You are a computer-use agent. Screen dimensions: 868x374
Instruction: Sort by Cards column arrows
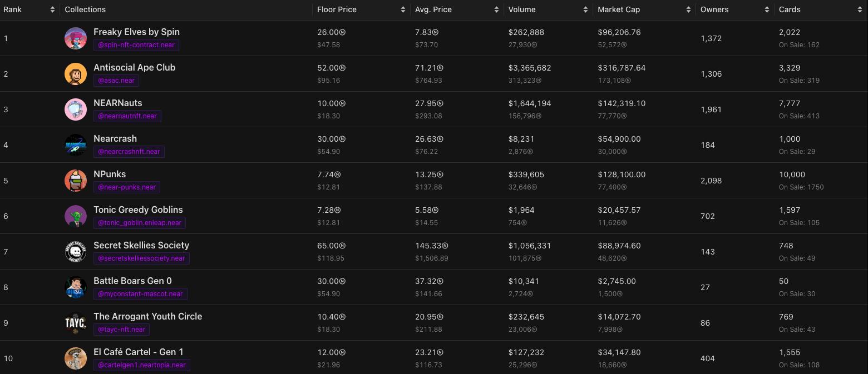[x=859, y=9]
